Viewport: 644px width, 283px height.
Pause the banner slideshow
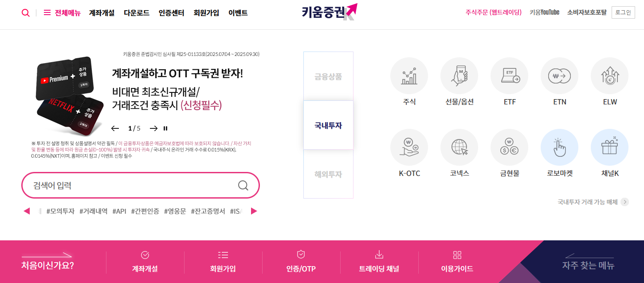(x=165, y=128)
